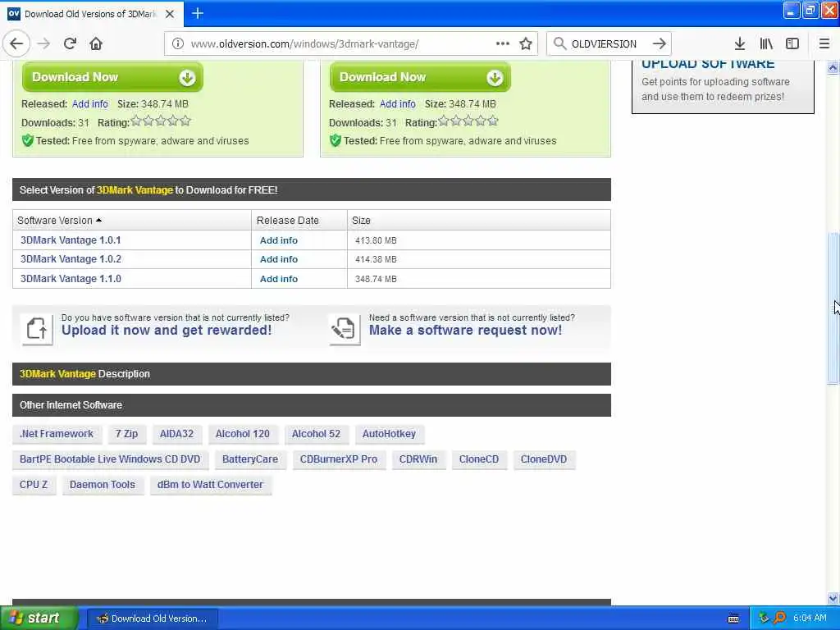Click the keyboard icon in taskbar
This screenshot has height=630, width=840.
(733, 619)
